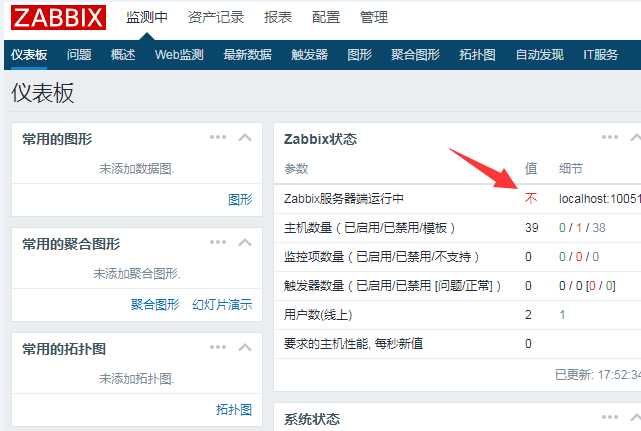Click the 未添加数据图 message
The height and width of the screenshot is (431, 641).
(137, 168)
